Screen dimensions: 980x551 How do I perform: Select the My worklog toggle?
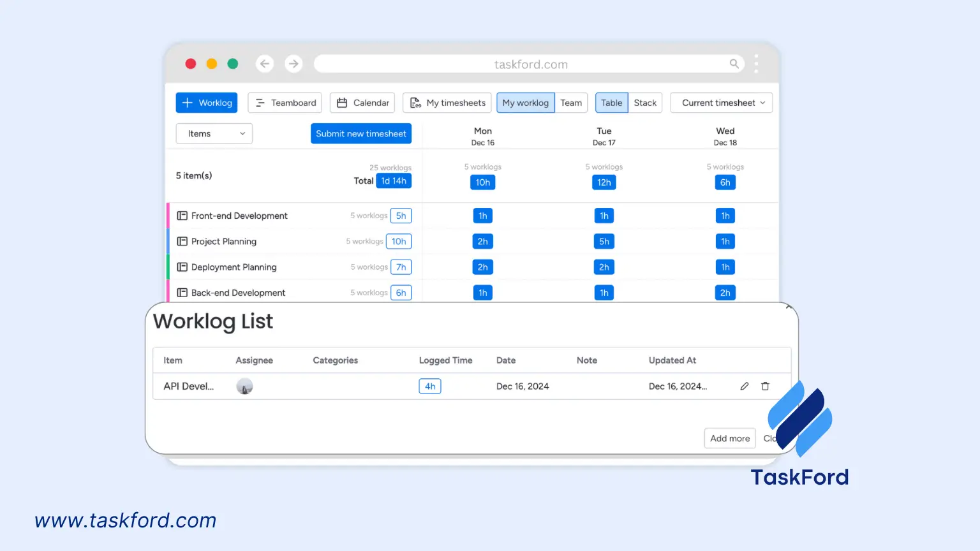click(526, 103)
